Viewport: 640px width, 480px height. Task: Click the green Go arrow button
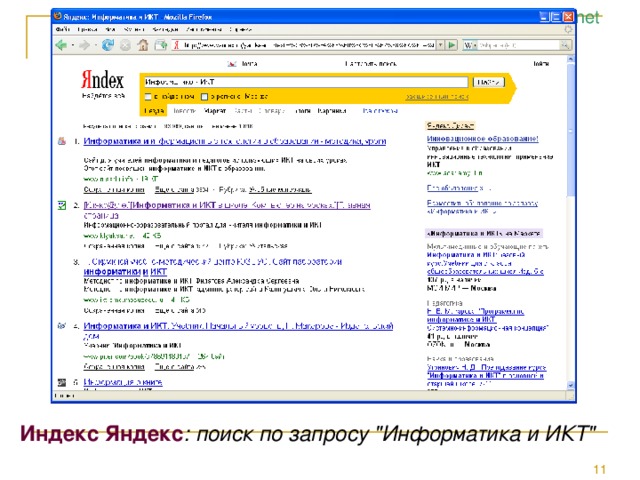452,45
